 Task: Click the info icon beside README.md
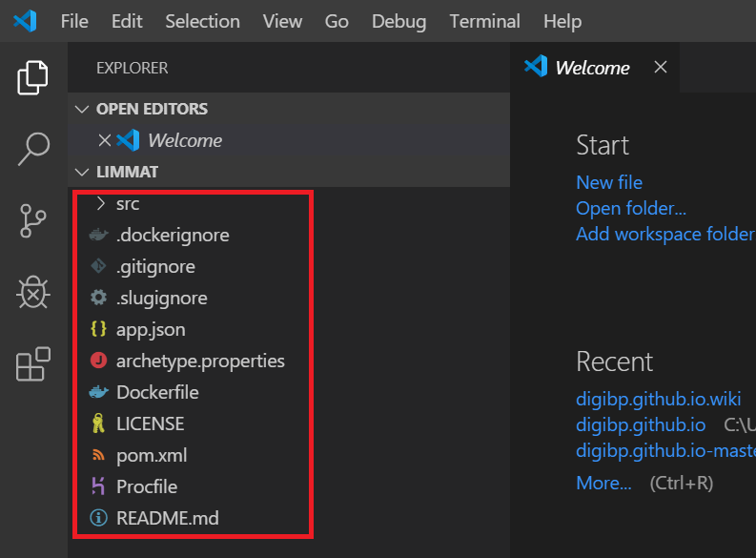[98, 518]
